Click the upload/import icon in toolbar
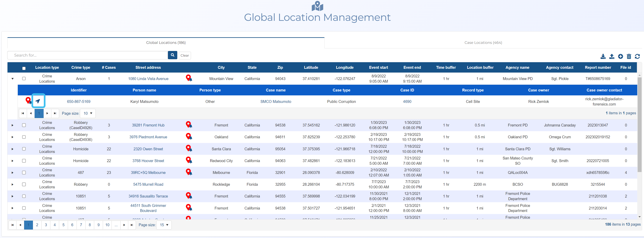644x238 pixels. [x=611, y=56]
